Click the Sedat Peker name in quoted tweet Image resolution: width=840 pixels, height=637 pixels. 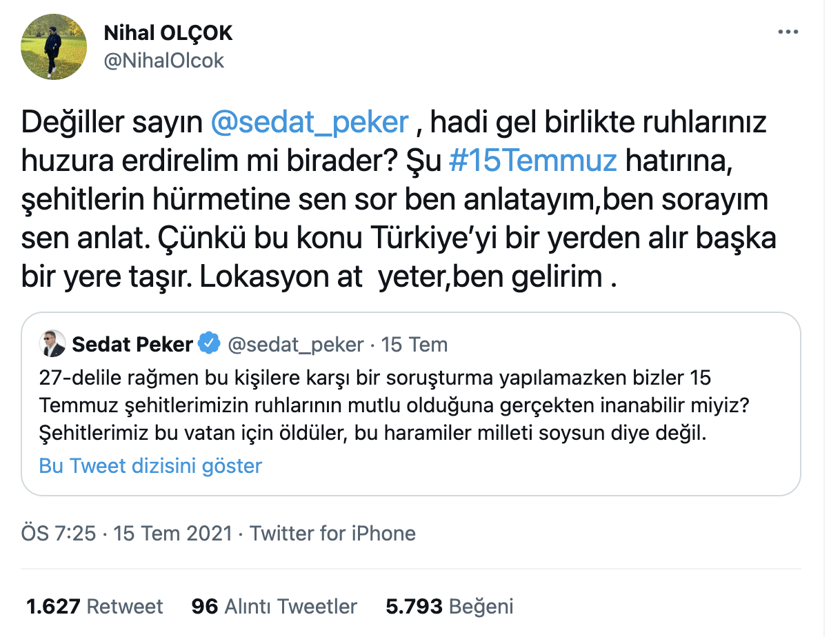click(x=132, y=344)
